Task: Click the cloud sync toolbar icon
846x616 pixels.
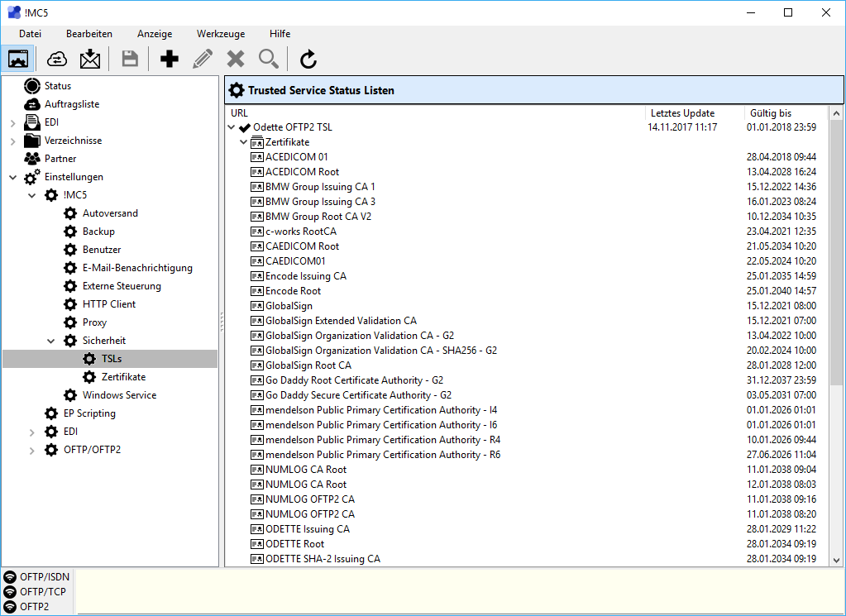Action: coord(57,59)
